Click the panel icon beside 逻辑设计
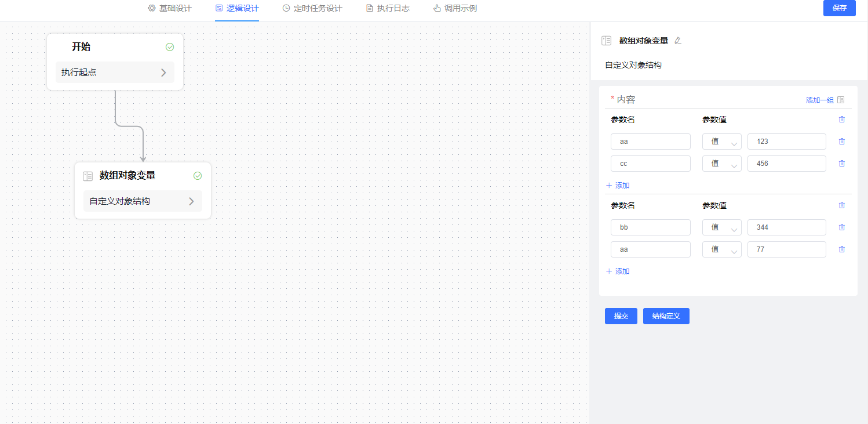 (x=219, y=8)
